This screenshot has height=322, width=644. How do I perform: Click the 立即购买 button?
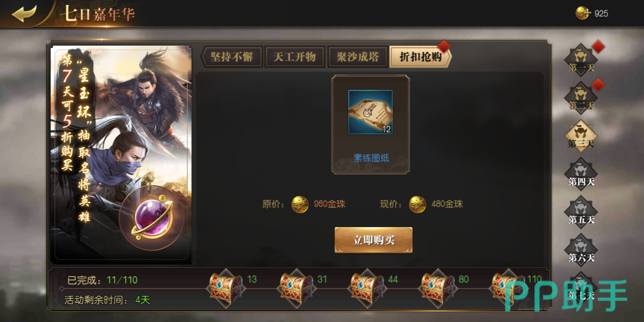pyautogui.click(x=373, y=240)
